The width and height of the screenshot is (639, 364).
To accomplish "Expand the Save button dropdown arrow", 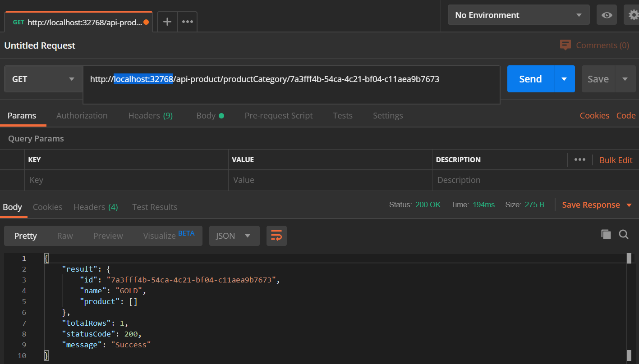I will click(625, 79).
